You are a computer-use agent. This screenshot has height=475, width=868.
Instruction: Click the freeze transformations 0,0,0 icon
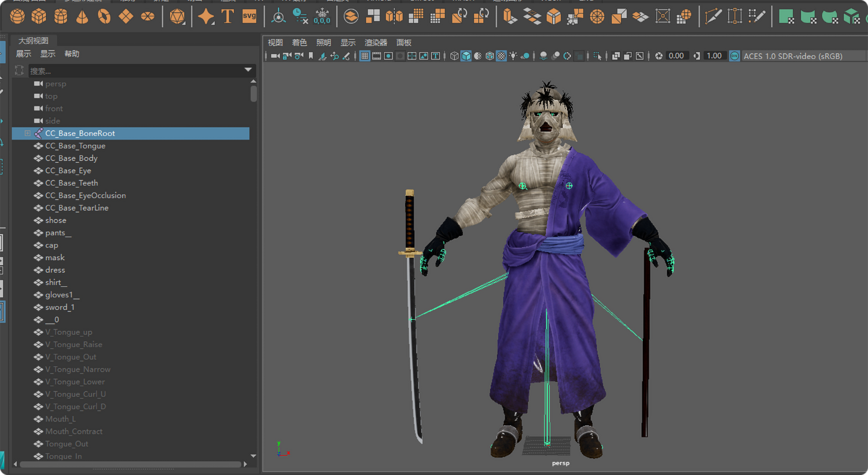point(322,16)
